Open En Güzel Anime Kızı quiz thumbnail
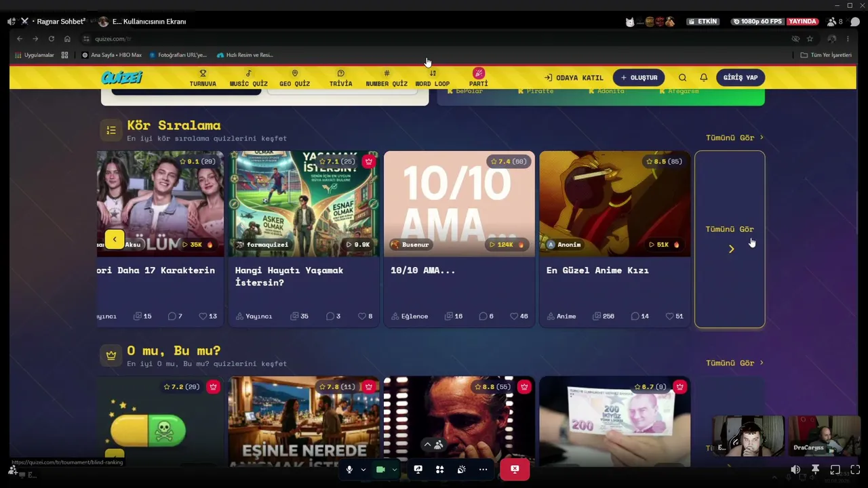 [x=615, y=204]
